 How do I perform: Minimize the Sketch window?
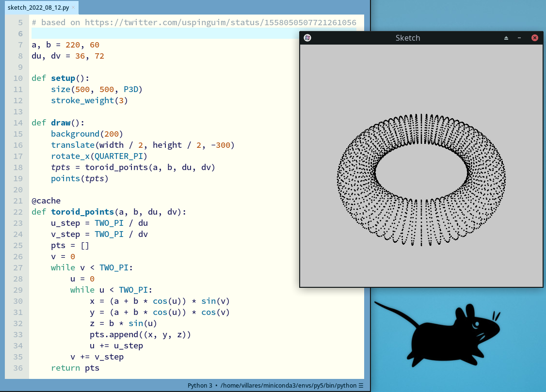click(x=519, y=38)
